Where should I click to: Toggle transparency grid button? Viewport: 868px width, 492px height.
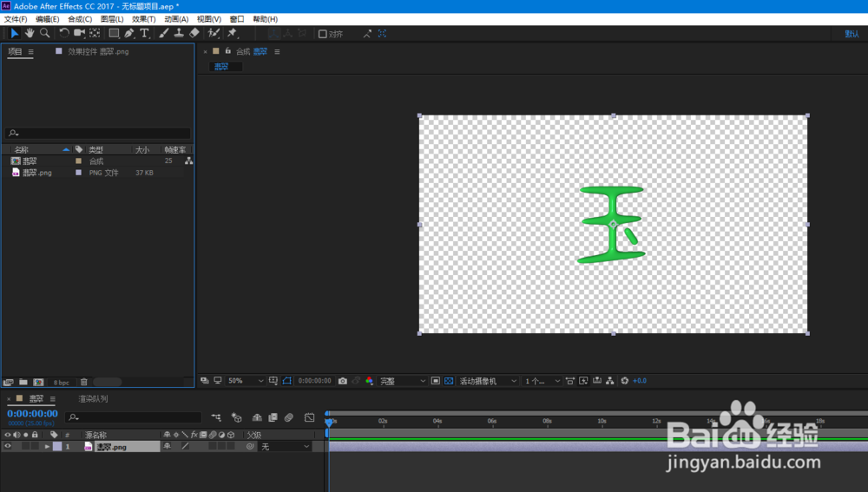pyautogui.click(x=449, y=381)
